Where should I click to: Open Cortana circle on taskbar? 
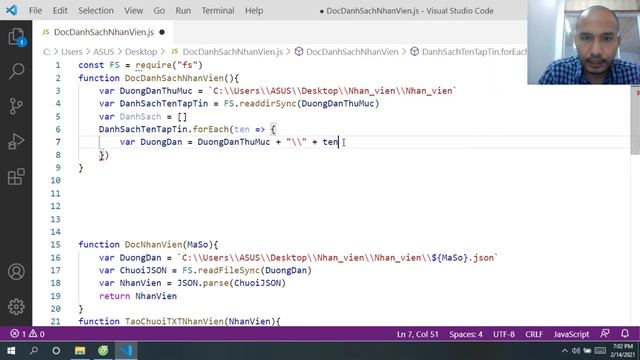pyautogui.click(x=56, y=351)
